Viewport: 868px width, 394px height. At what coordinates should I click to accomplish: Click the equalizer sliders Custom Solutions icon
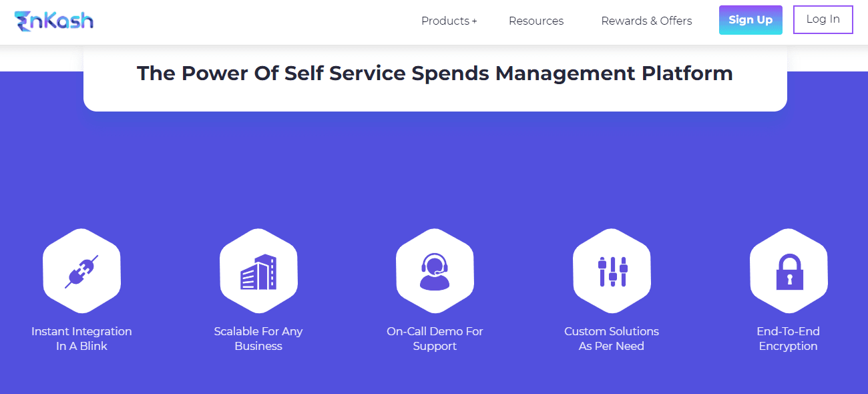click(x=612, y=270)
